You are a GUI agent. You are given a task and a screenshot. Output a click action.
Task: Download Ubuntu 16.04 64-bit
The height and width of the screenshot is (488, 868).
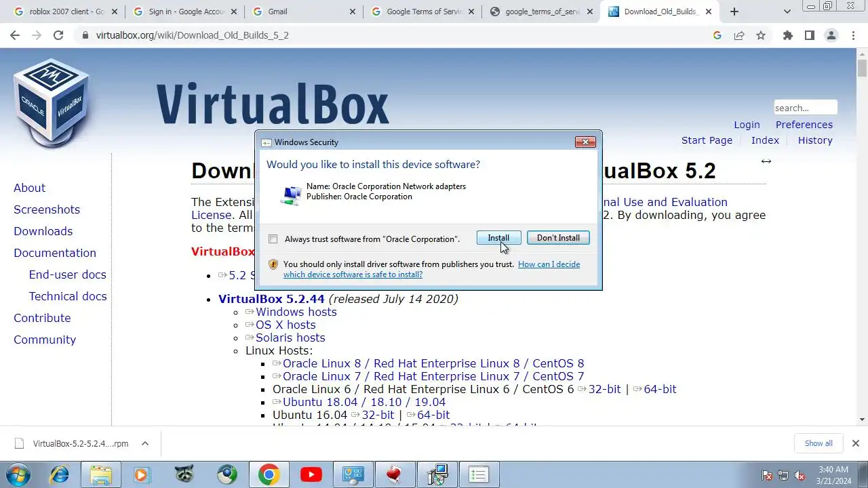click(x=433, y=415)
